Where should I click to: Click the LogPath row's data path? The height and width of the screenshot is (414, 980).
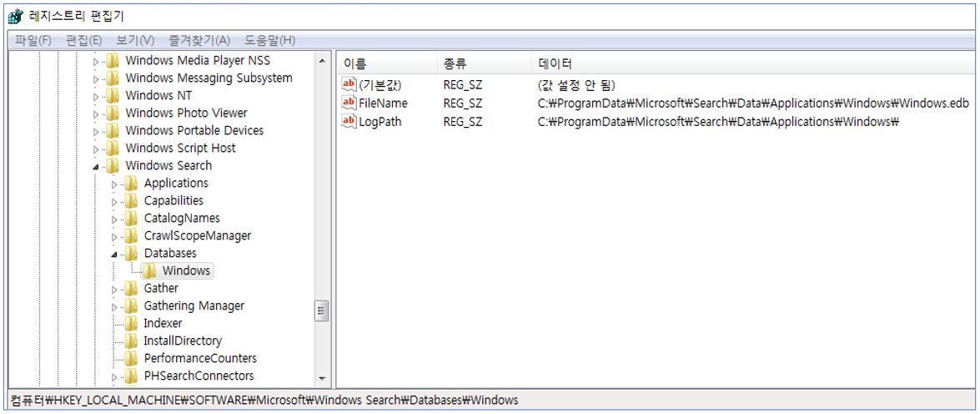pos(717,121)
